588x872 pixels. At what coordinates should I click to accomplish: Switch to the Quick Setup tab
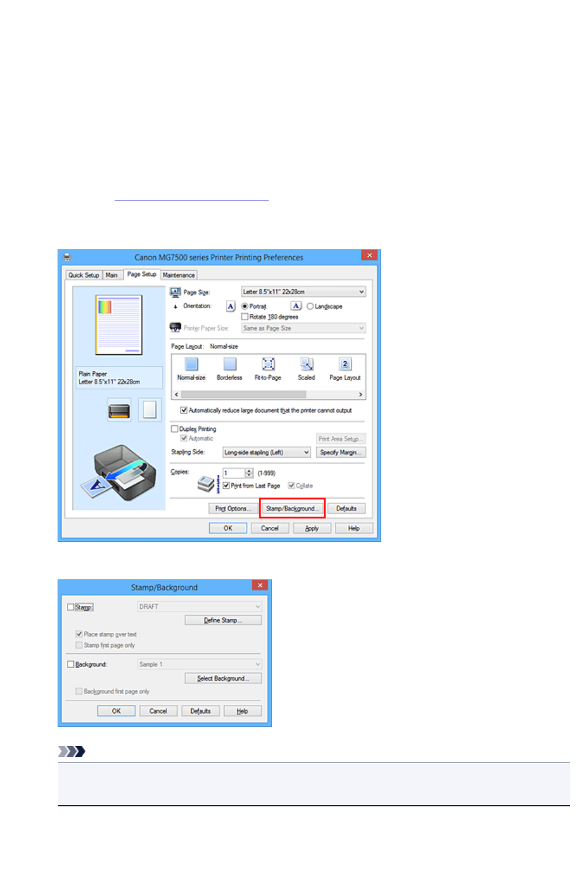point(84,275)
